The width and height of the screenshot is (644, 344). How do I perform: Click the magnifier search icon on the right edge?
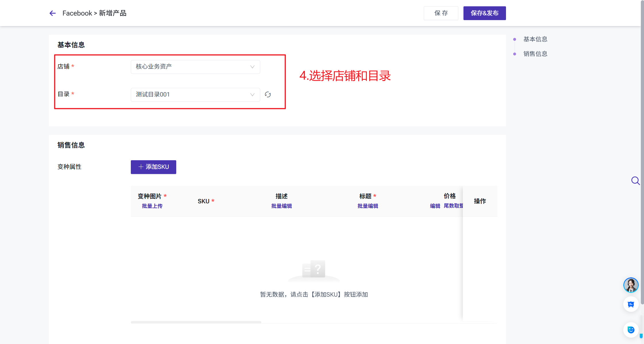point(635,181)
